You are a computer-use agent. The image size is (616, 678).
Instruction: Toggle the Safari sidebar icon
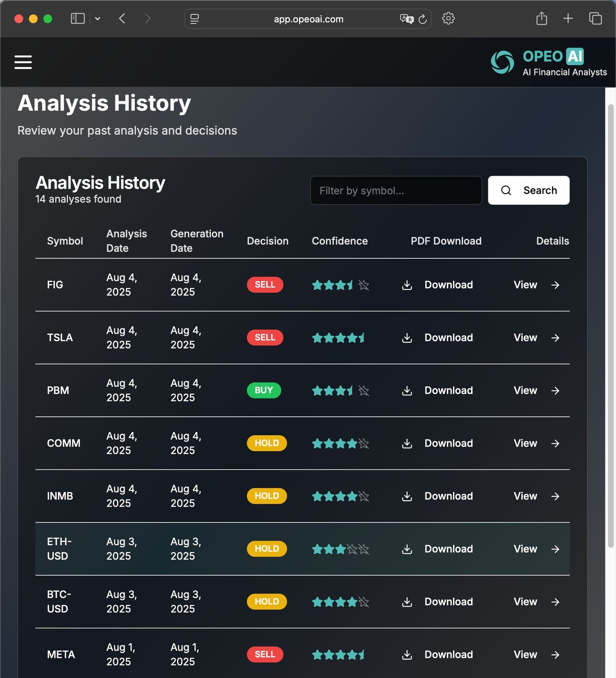[77, 18]
